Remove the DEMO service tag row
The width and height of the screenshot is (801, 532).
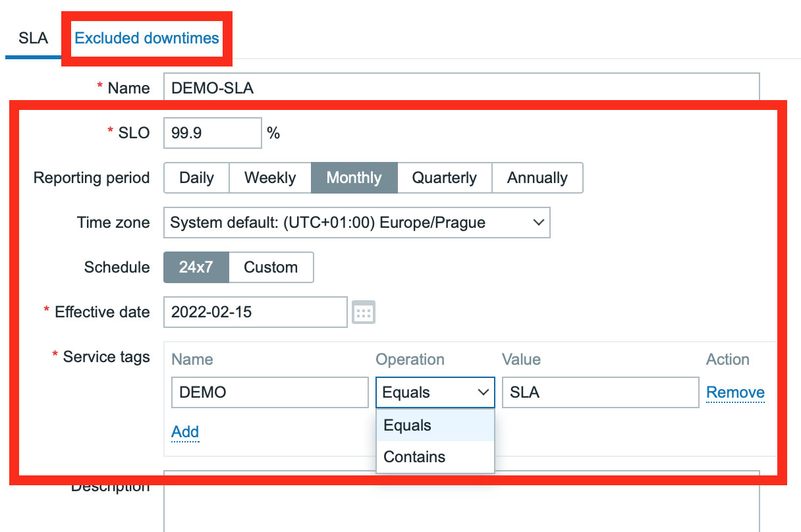735,392
